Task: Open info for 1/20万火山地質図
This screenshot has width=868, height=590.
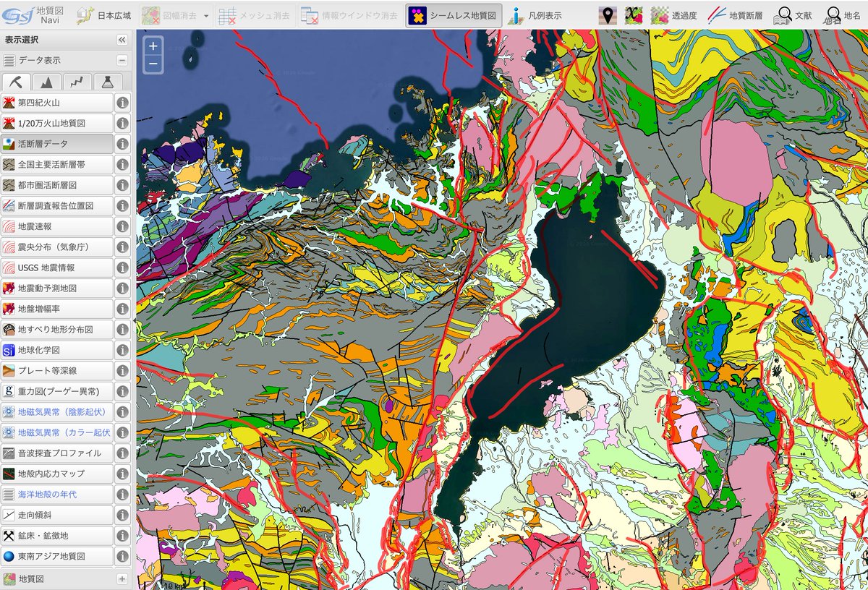Action: coord(123,124)
